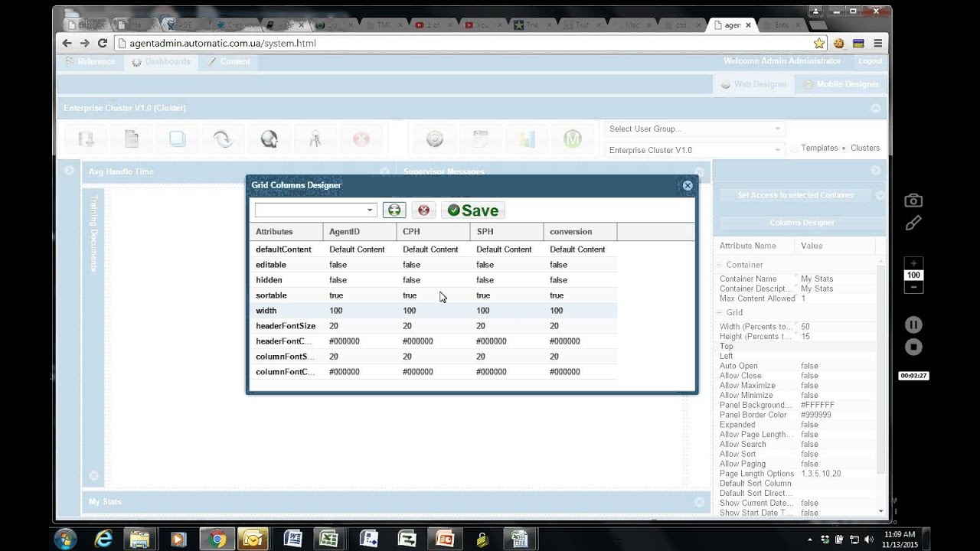The width and height of the screenshot is (980, 551).
Task: Stop the screen recording
Action: [x=913, y=347]
